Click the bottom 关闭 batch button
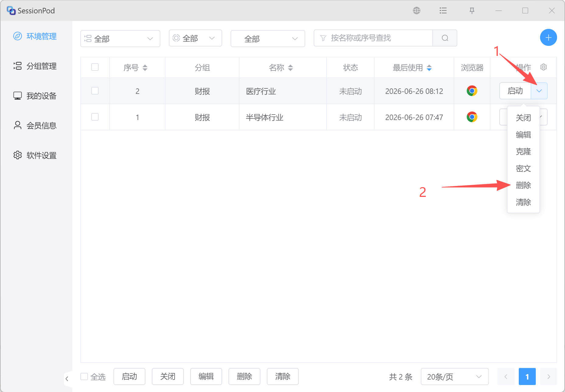This screenshot has width=565, height=392. pyautogui.click(x=168, y=377)
